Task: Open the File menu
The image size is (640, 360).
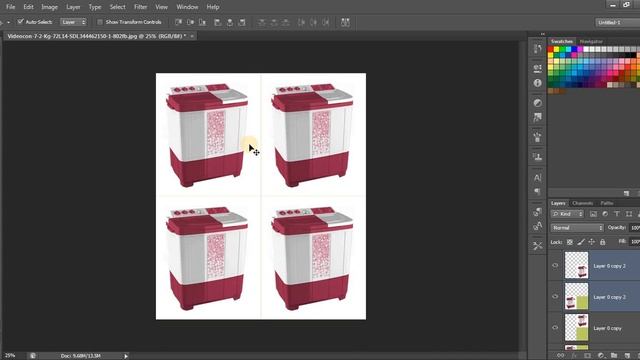Action: pyautogui.click(x=10, y=7)
